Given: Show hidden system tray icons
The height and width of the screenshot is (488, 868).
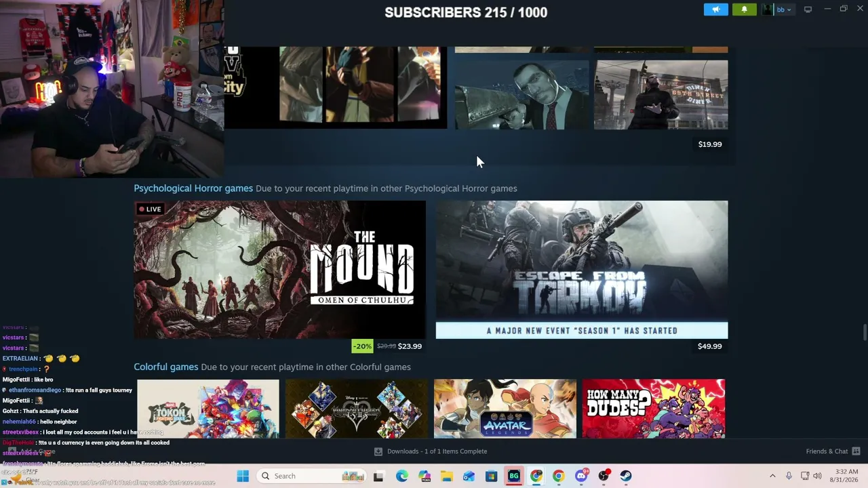Looking at the screenshot, I should coord(772,476).
